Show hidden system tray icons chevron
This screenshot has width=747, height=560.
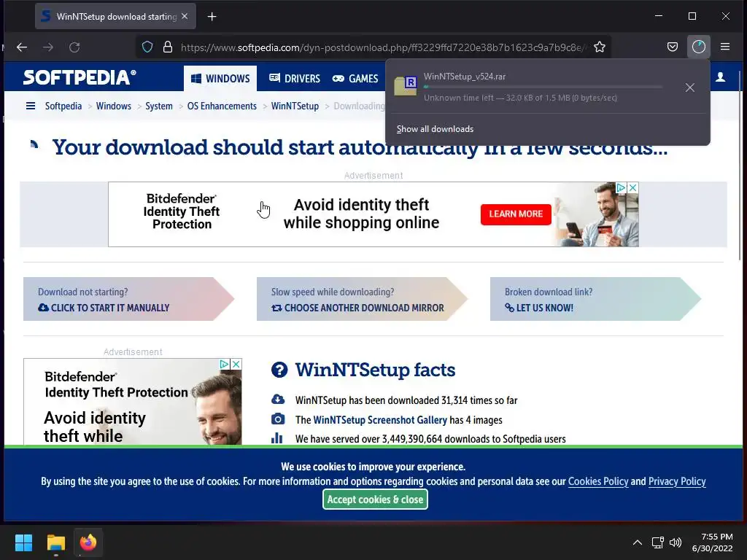click(638, 542)
